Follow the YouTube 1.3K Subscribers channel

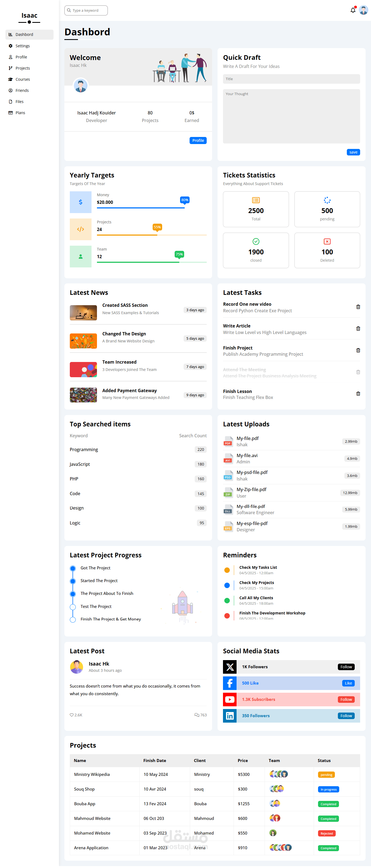[x=346, y=700]
